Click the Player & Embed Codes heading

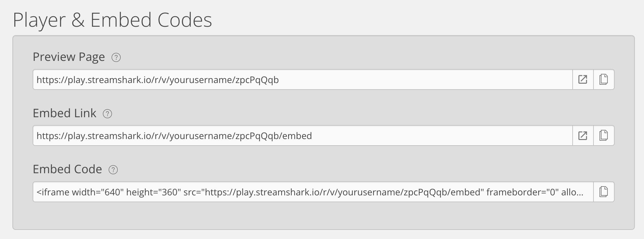(x=112, y=20)
